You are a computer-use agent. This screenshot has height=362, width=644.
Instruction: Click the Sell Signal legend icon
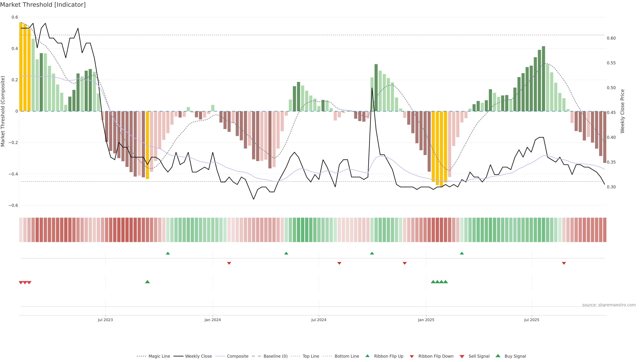[462, 356]
